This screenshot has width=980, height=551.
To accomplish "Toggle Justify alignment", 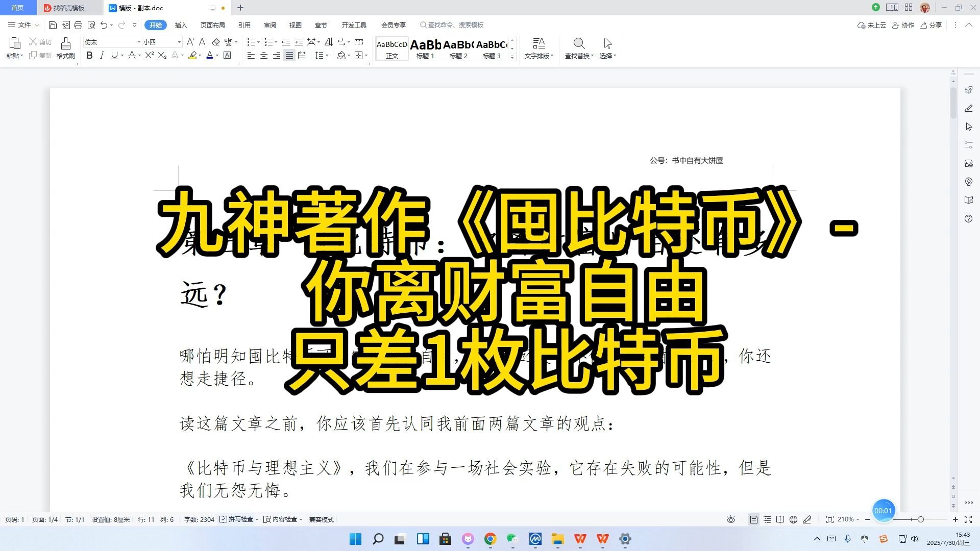I will pos(289,55).
